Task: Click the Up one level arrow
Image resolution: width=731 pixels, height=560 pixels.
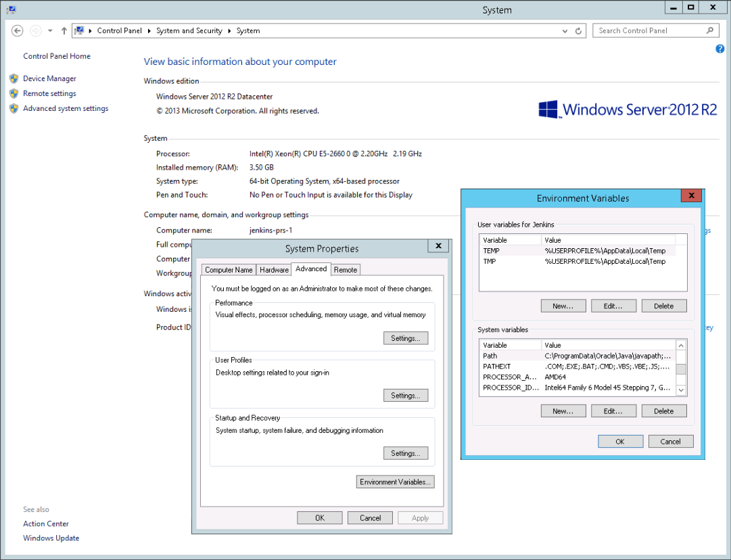Action: (64, 30)
